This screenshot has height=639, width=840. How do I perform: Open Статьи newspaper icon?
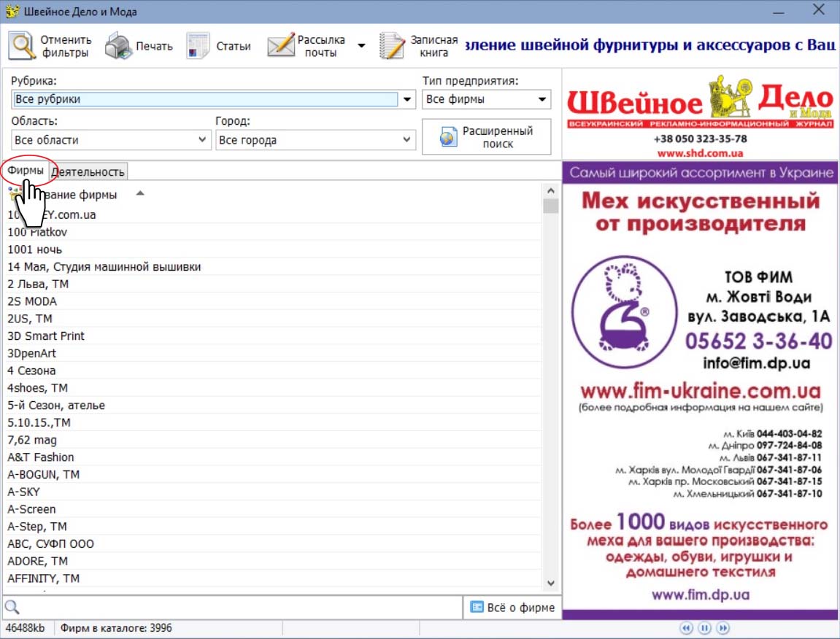(x=199, y=46)
